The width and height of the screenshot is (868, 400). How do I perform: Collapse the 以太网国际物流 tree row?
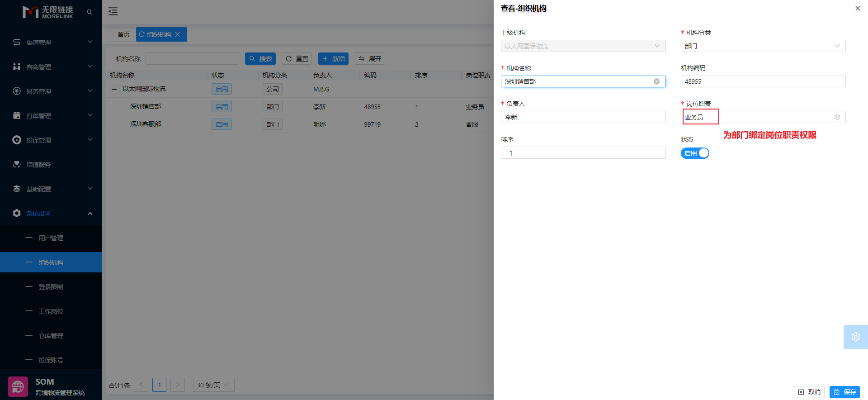coord(114,89)
